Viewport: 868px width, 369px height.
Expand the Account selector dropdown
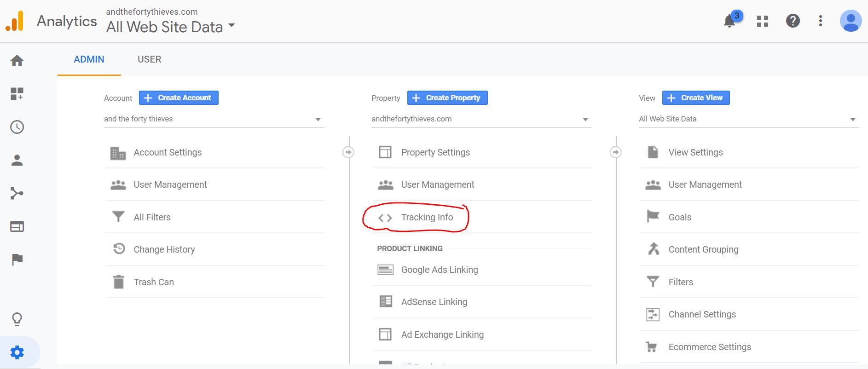(214, 119)
